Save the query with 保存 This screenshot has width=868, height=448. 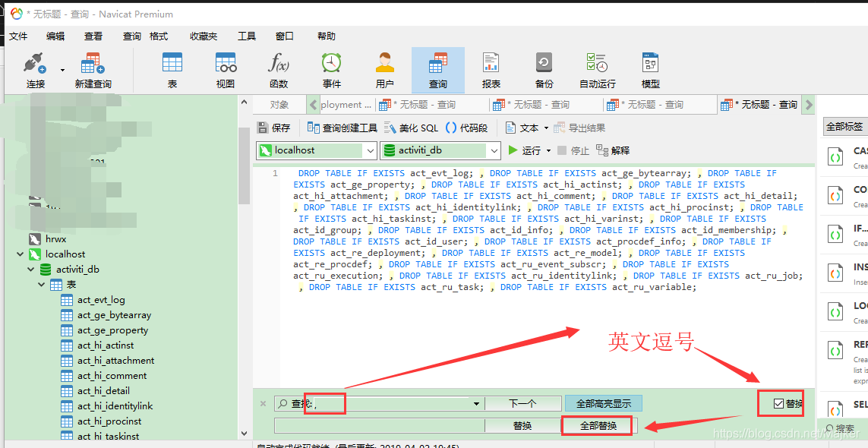point(273,128)
